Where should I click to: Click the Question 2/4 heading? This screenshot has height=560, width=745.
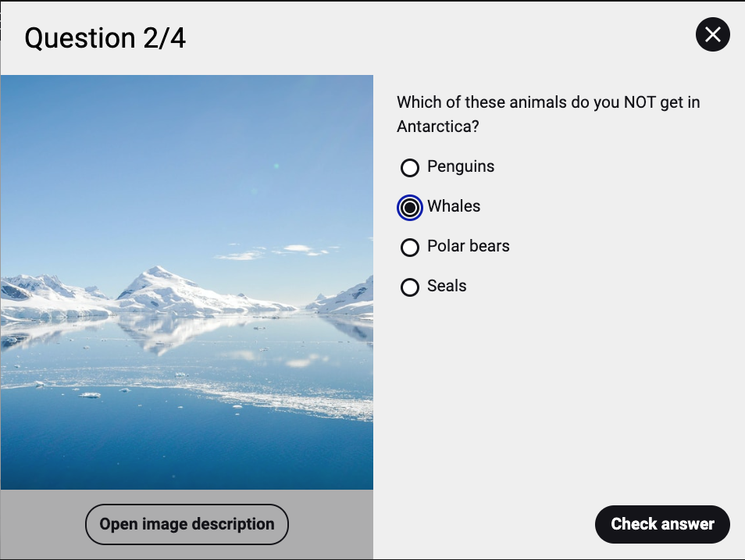pyautogui.click(x=105, y=37)
